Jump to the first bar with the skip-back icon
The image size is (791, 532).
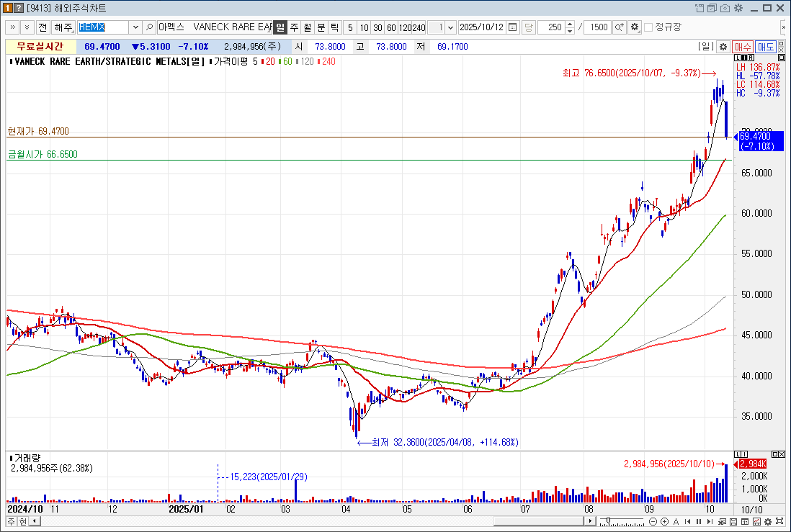pyautogui.click(x=687, y=521)
